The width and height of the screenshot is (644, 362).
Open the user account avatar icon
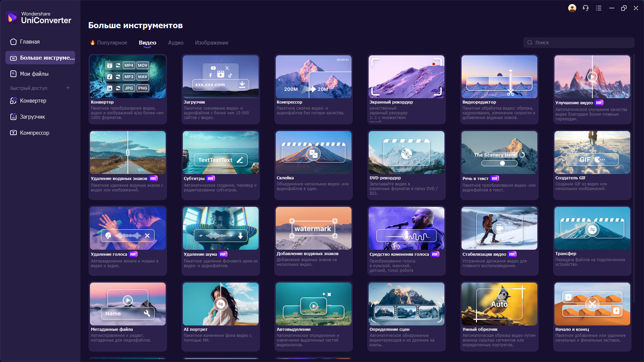pos(572,8)
